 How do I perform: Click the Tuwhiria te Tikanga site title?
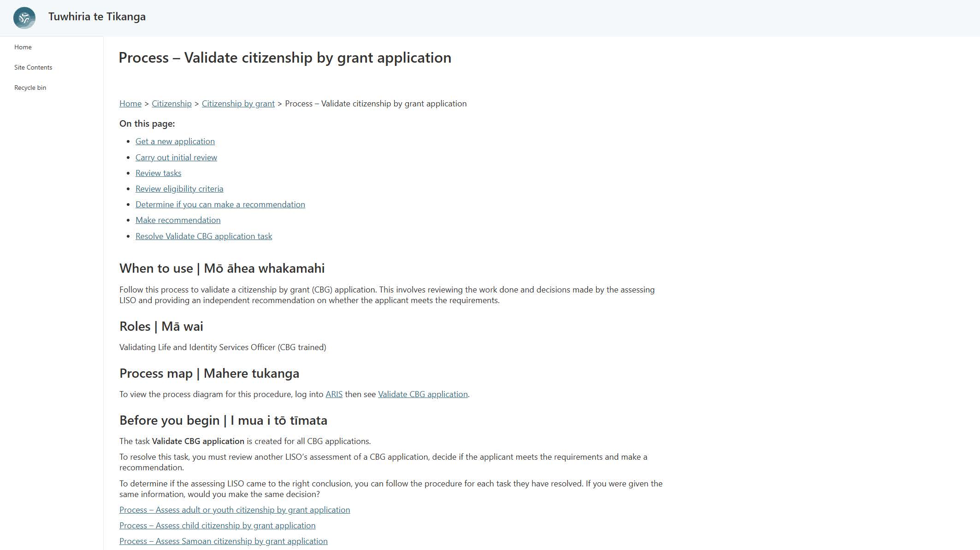click(97, 17)
